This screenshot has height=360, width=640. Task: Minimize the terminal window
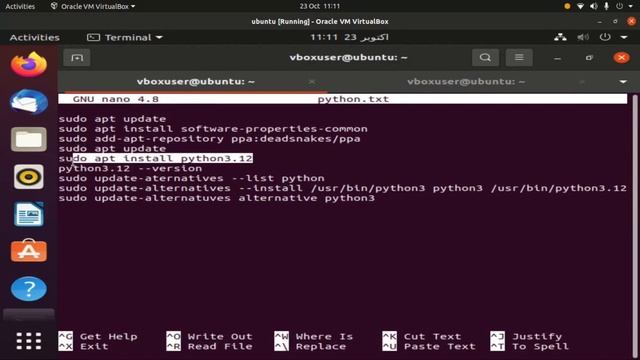click(x=557, y=58)
